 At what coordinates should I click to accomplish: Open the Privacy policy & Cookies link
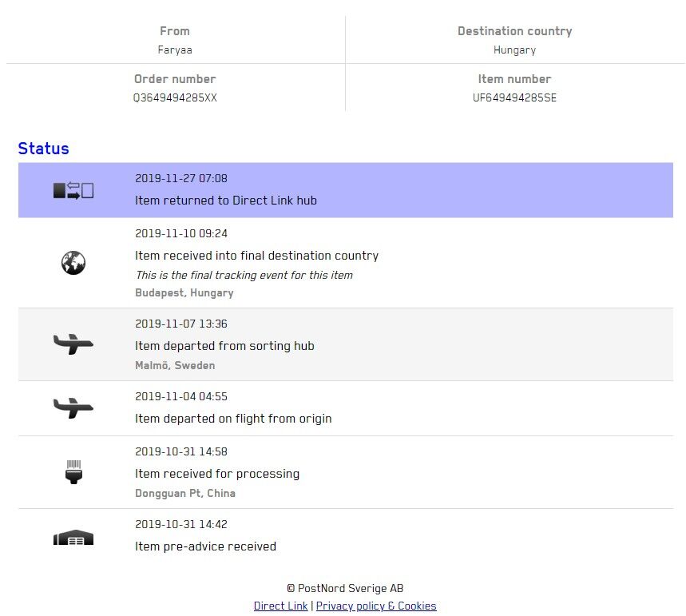pos(376,606)
